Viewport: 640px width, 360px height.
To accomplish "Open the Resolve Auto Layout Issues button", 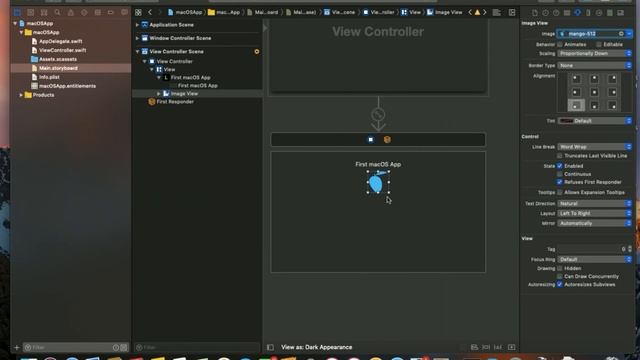I will (498, 347).
